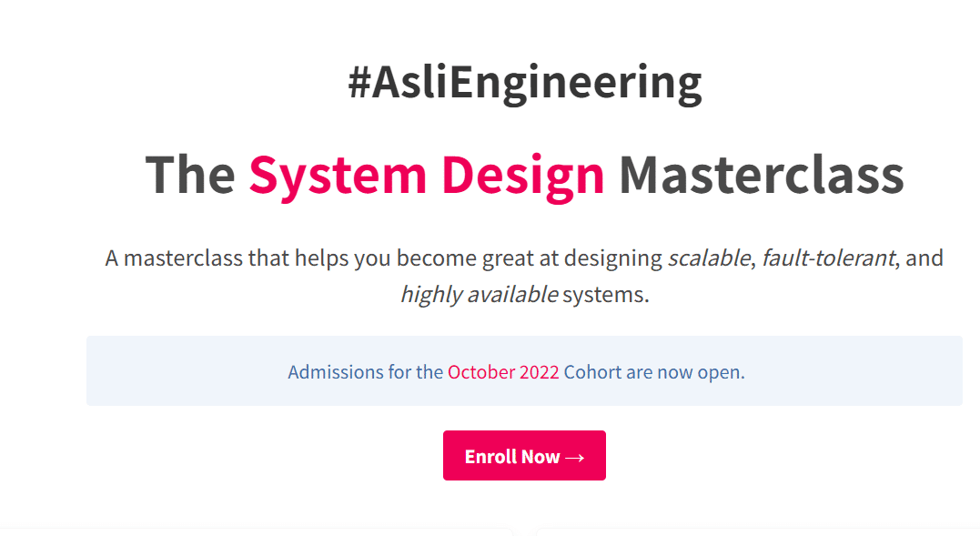
Task: Click the word "The" in main title
Action: (189, 174)
